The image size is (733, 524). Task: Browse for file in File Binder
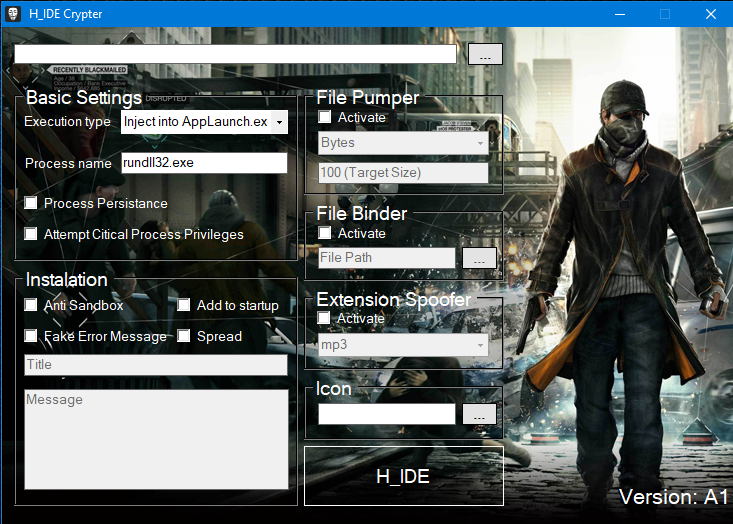tap(479, 258)
